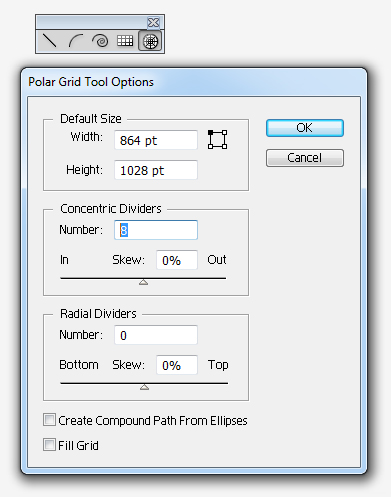This screenshot has height=497, width=391.
Task: Click the Radial Dividers Number field
Action: point(156,335)
